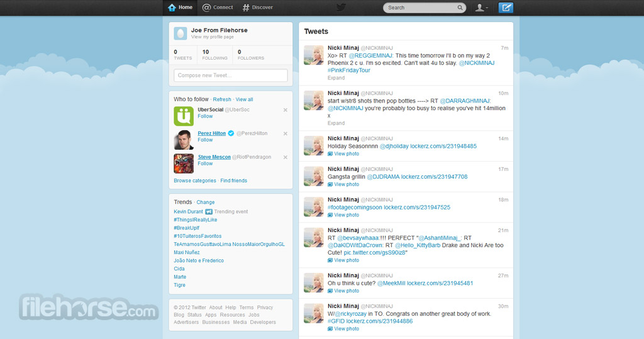
Task: Open the Kevin Durant trend
Action: (x=188, y=211)
